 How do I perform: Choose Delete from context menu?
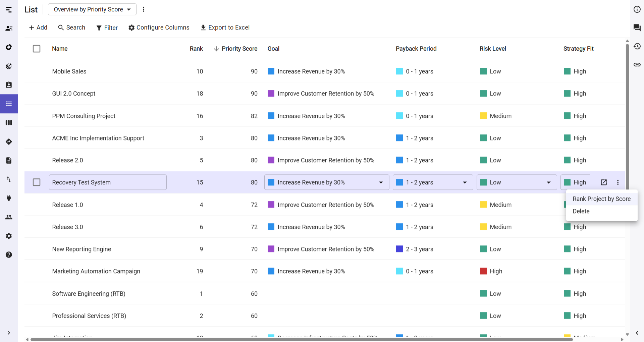pyautogui.click(x=601, y=211)
